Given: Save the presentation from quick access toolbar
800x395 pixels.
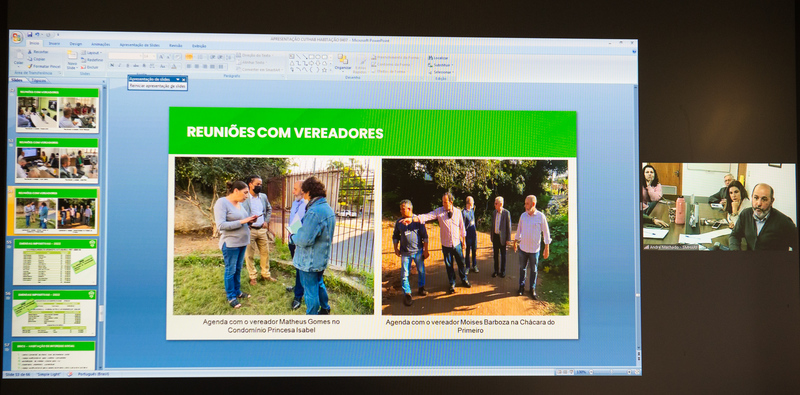Looking at the screenshot, I should coord(31,34).
